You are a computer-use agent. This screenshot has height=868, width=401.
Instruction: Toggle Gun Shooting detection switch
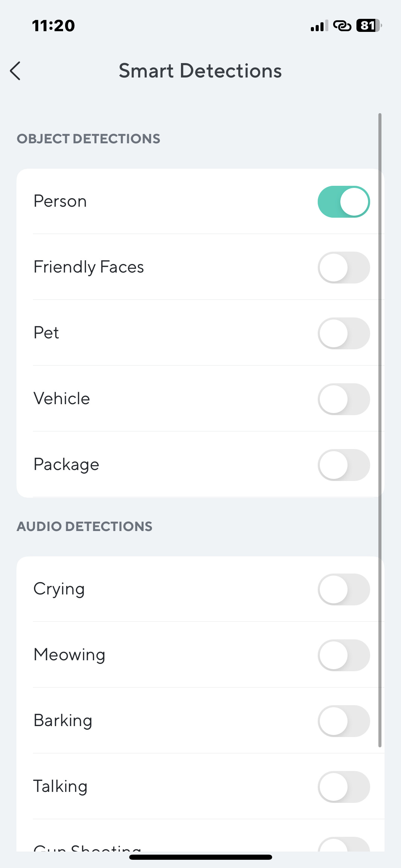(343, 845)
